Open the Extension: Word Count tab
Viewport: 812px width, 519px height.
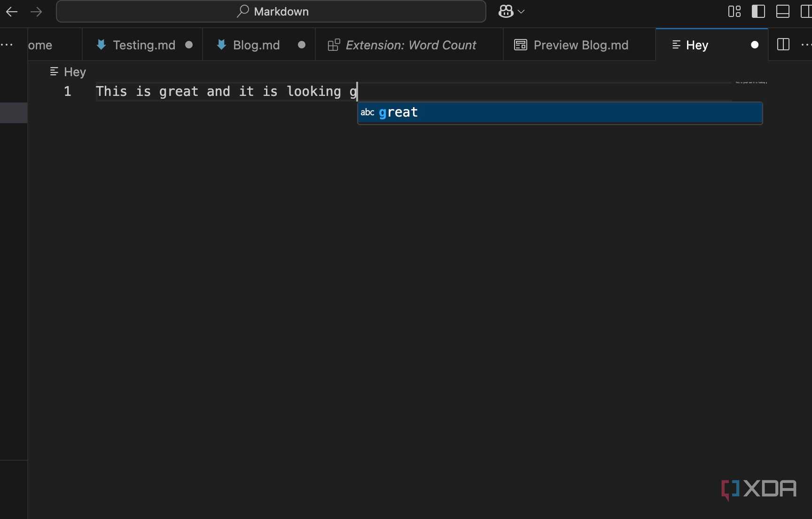[409, 45]
